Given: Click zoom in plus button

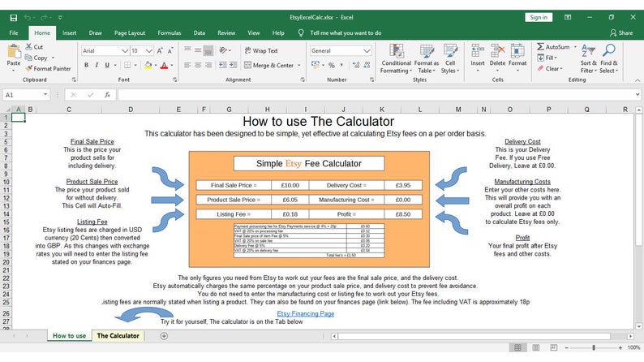Looking at the screenshot, I should tap(620, 347).
